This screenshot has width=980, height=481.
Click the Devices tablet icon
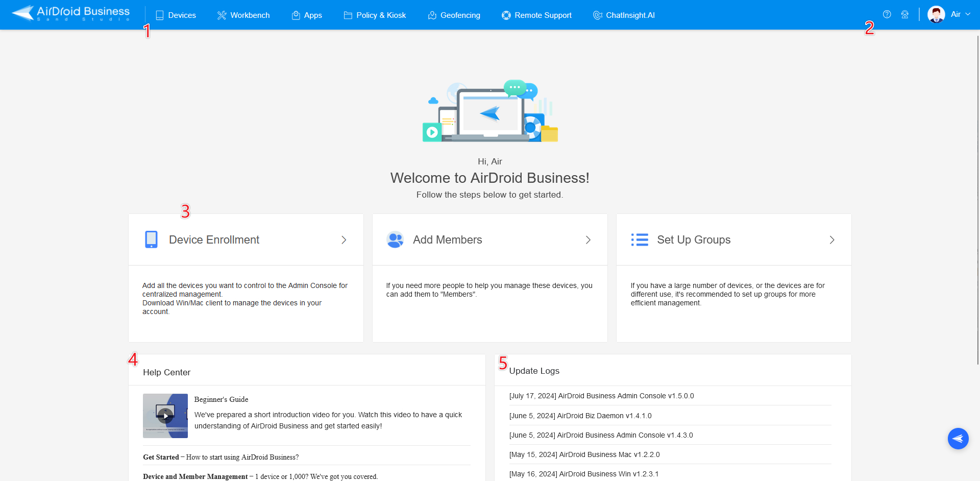click(x=160, y=15)
